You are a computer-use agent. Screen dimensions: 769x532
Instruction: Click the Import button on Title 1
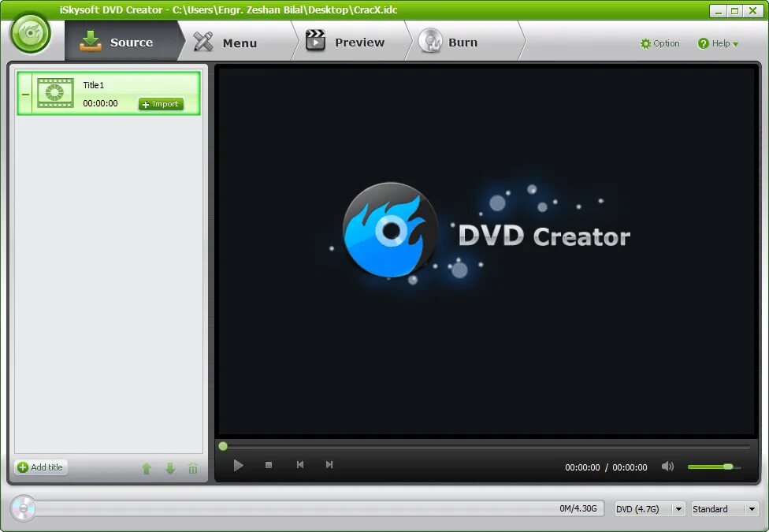[160, 103]
